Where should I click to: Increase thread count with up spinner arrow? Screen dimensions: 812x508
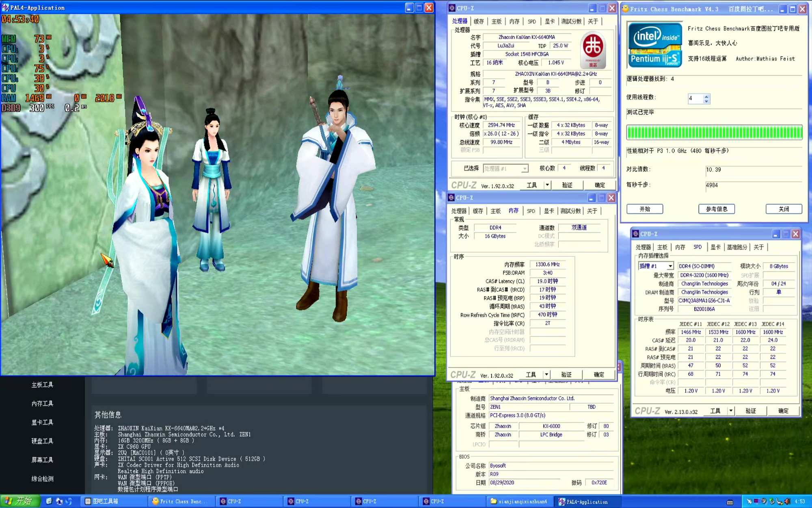(706, 96)
